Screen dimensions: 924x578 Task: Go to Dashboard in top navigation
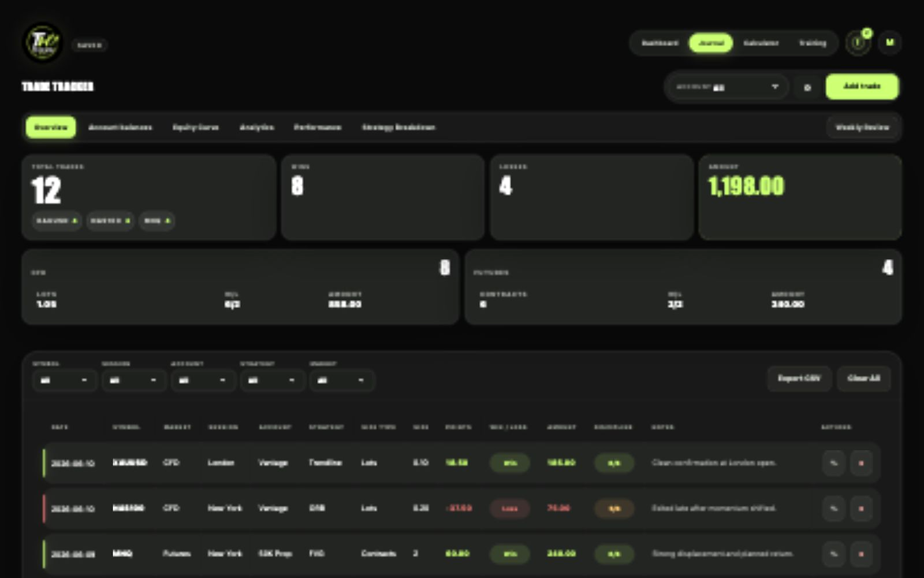660,43
